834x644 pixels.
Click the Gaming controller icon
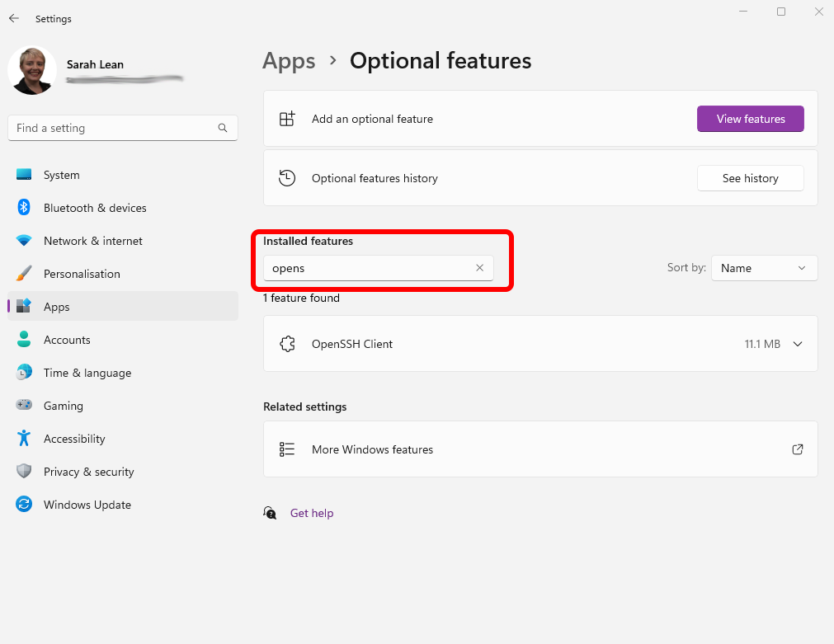23,405
